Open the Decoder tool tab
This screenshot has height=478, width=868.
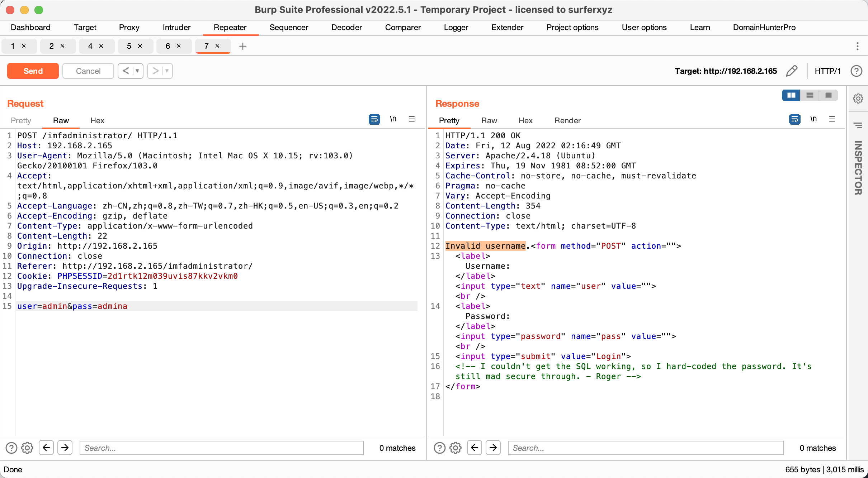click(346, 27)
